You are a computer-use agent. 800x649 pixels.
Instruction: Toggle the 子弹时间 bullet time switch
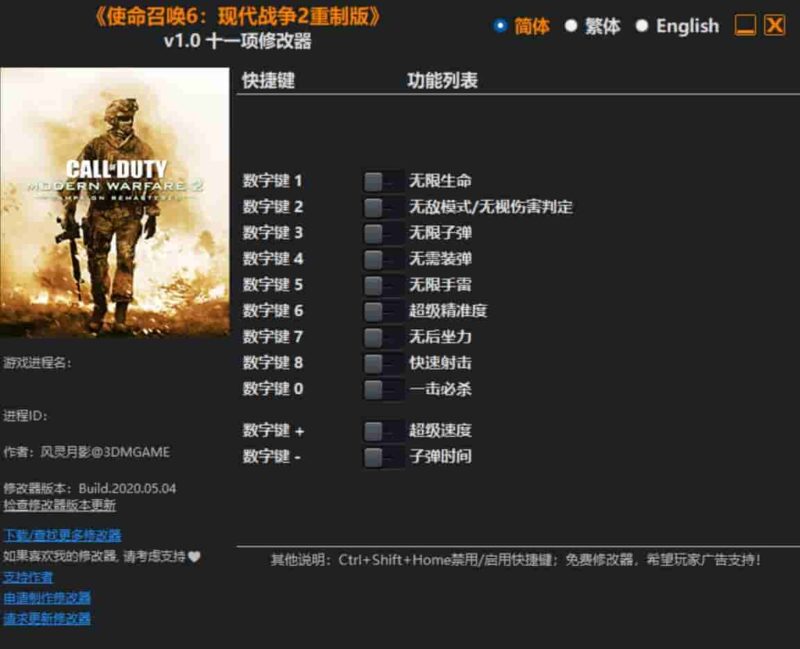(x=378, y=455)
